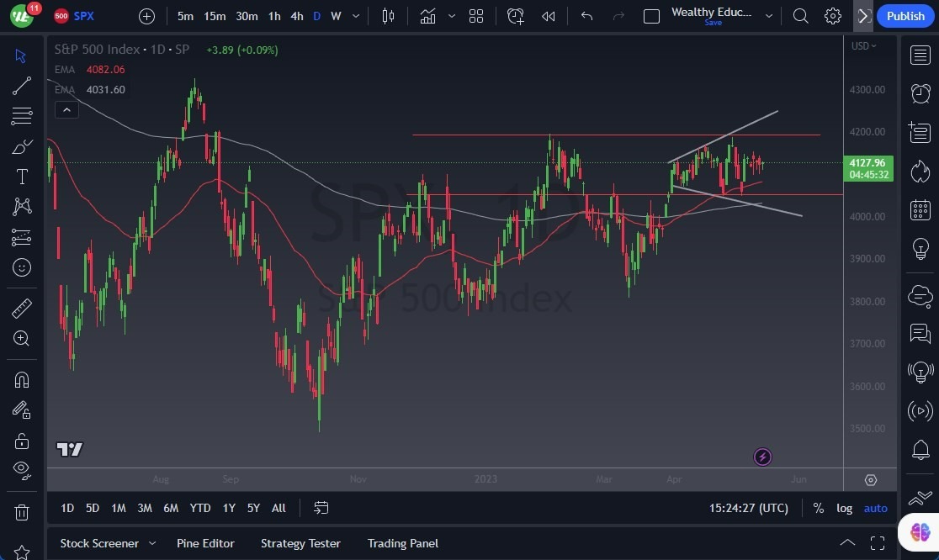Hide all drawings with the eye toggle
The image size is (939, 560).
(x=21, y=470)
